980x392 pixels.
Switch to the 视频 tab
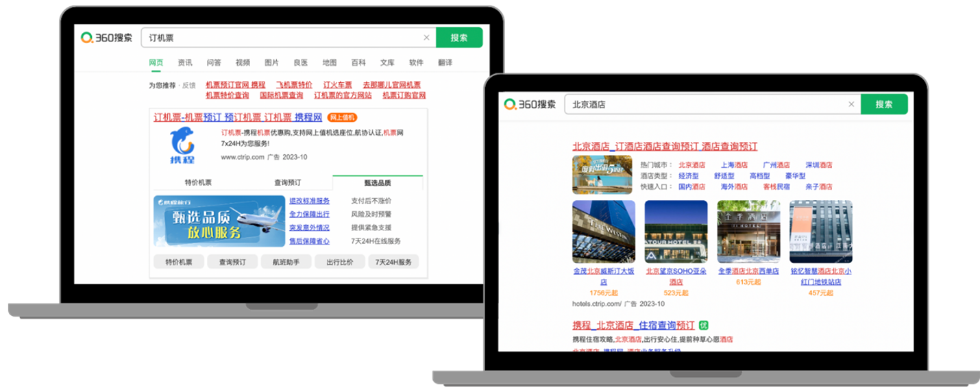(x=243, y=62)
